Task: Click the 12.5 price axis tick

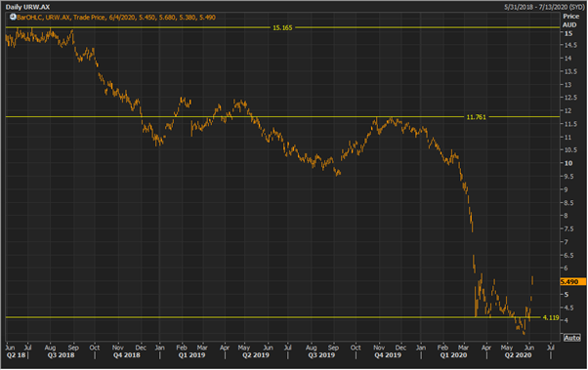Action: pyautogui.click(x=570, y=98)
